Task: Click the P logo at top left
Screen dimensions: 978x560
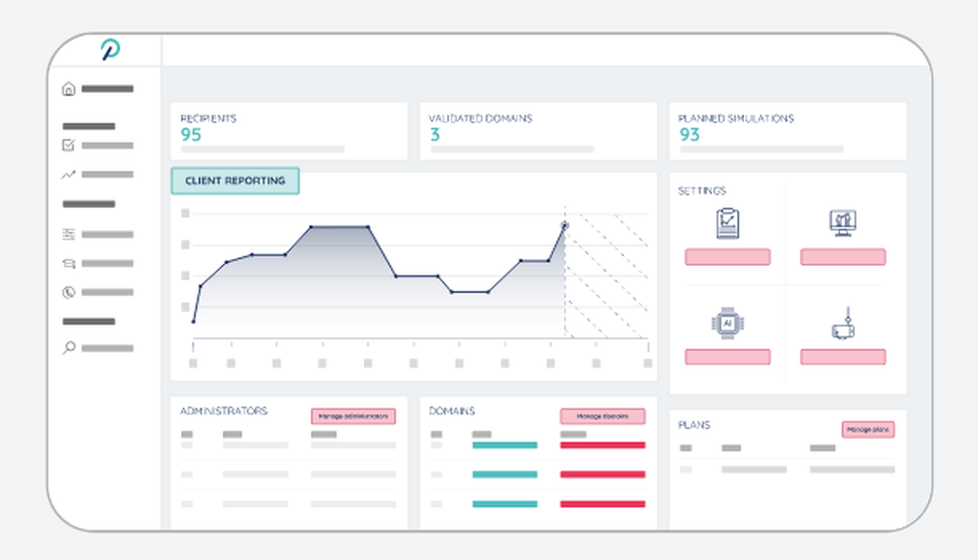Action: click(x=111, y=49)
